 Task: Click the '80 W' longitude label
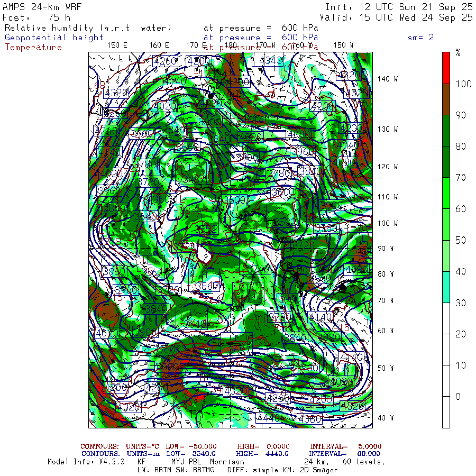tap(386, 274)
